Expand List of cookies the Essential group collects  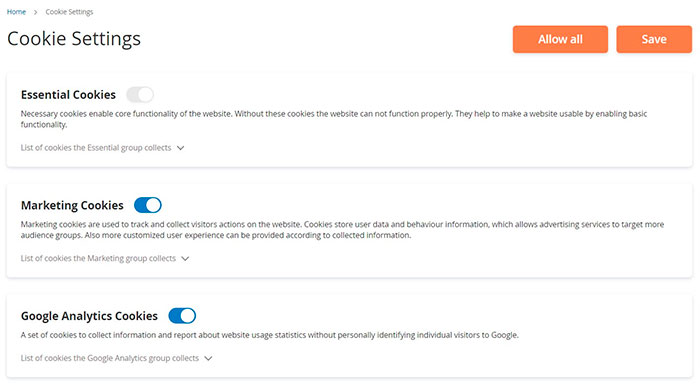(96, 148)
